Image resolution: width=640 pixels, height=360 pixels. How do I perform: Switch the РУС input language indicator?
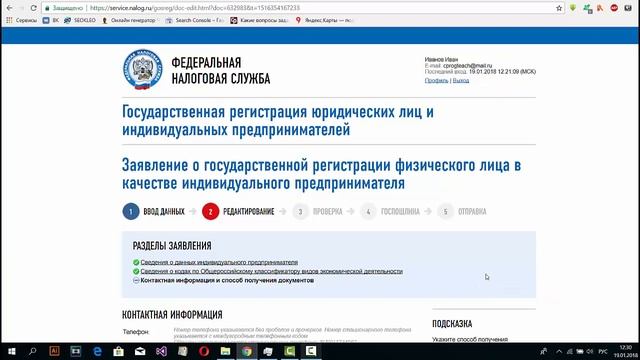pyautogui.click(x=603, y=351)
